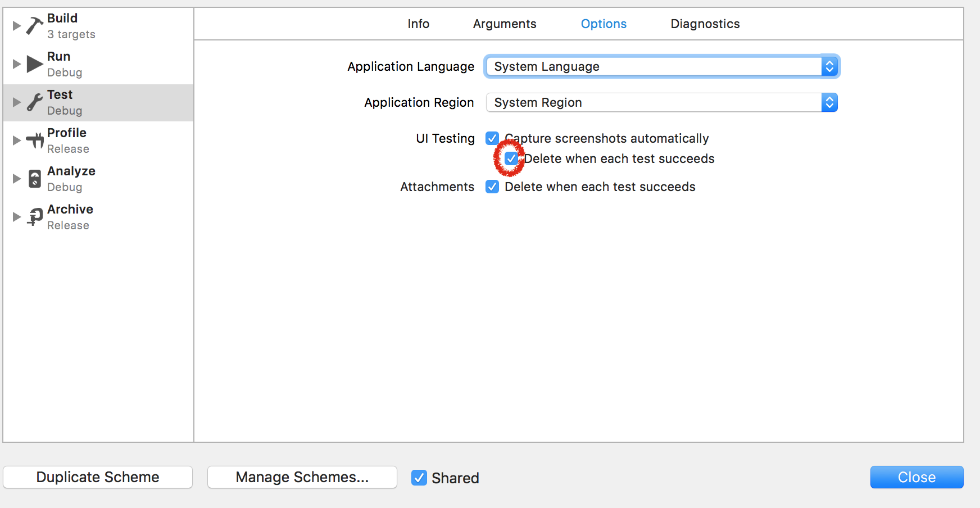Open Manage Schemes dialog
The height and width of the screenshot is (508, 980).
click(x=302, y=477)
